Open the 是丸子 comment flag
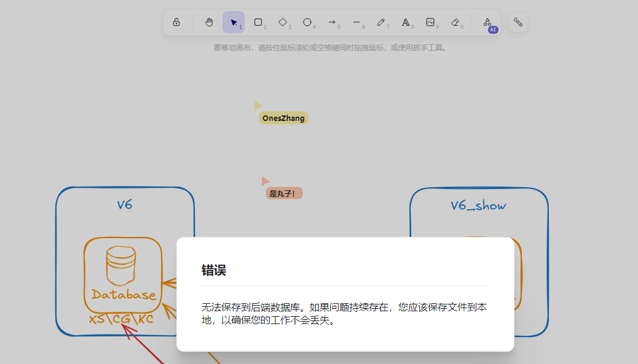638x364 pixels. (285, 193)
